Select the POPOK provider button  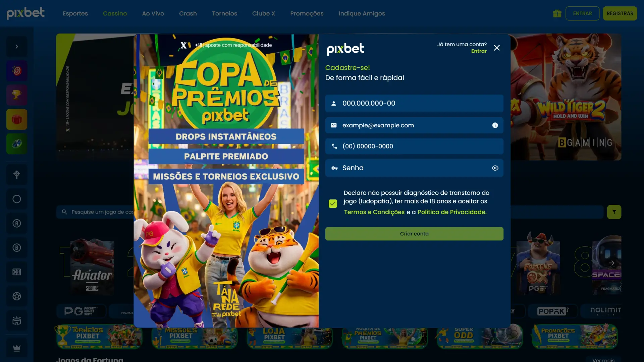553,311
